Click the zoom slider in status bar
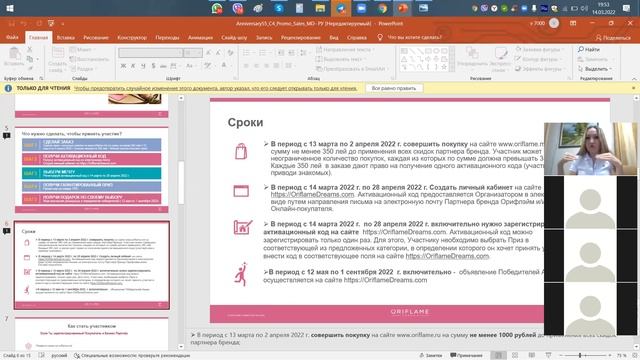The height and width of the screenshot is (360, 640). coord(584,356)
